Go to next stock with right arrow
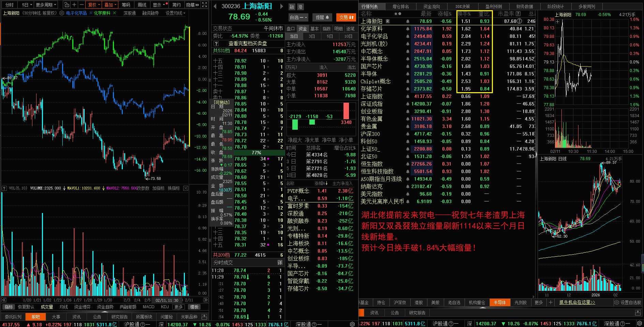The image size is (644, 327). (x=281, y=6)
